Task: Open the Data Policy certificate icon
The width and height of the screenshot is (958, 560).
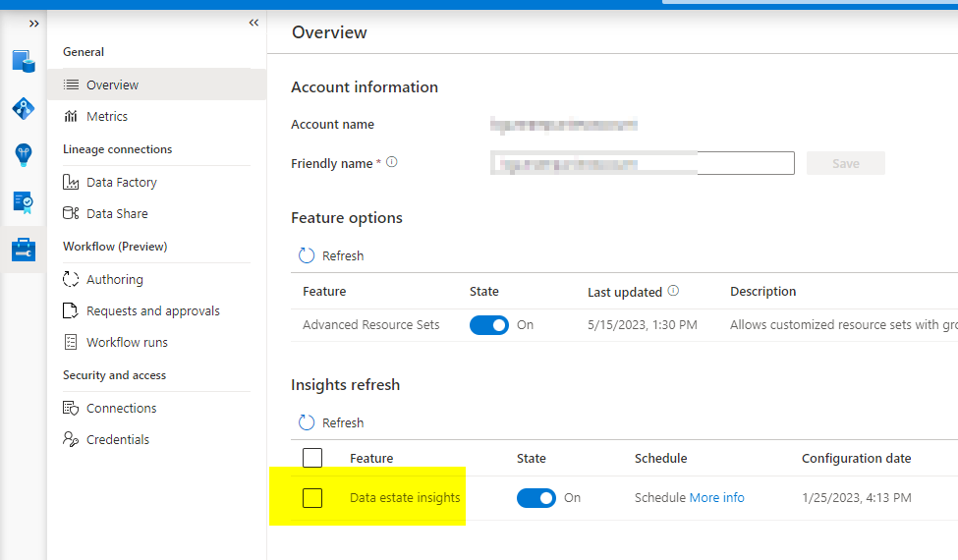Action: click(24, 202)
